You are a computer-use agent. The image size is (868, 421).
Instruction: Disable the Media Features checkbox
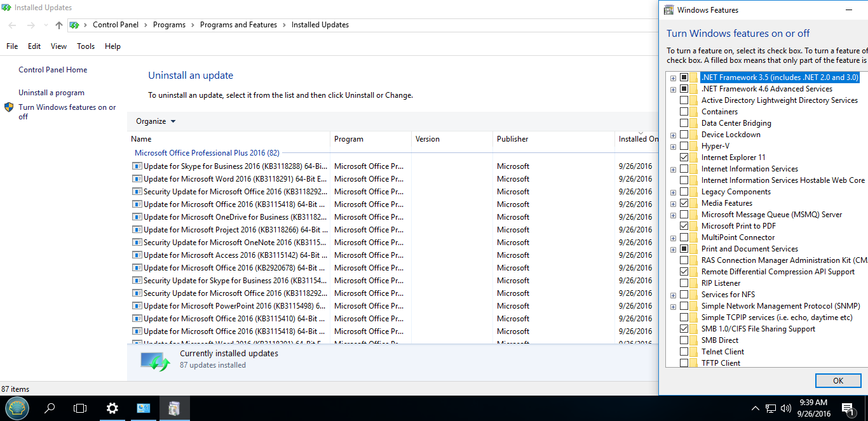tap(684, 203)
